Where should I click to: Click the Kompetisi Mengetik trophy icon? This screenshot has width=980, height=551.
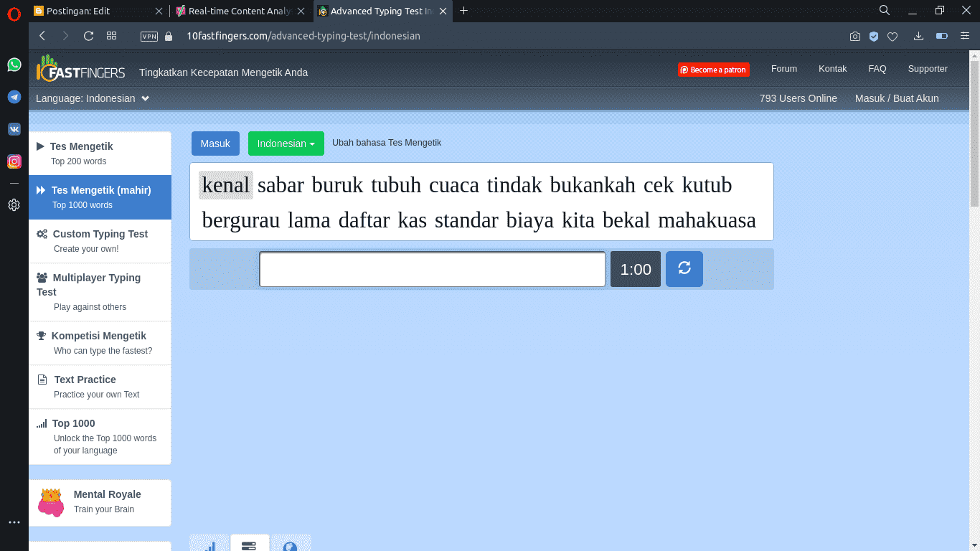tap(42, 335)
